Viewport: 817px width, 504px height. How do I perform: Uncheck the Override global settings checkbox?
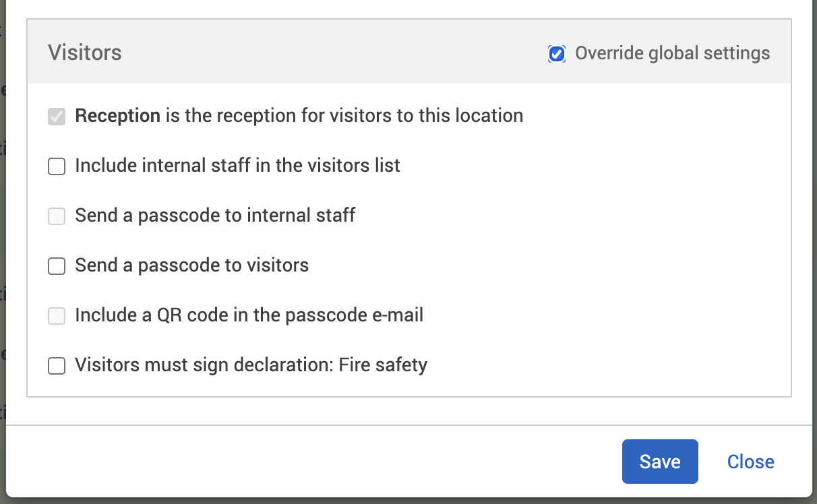(556, 54)
